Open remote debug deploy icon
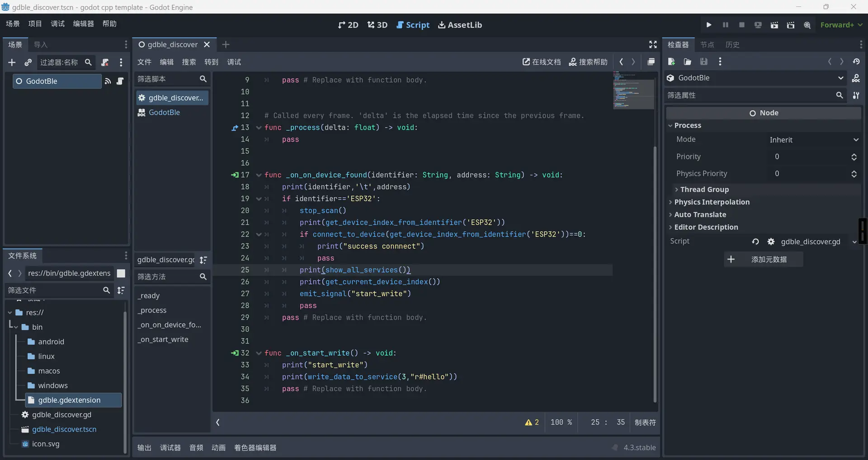 click(758, 25)
